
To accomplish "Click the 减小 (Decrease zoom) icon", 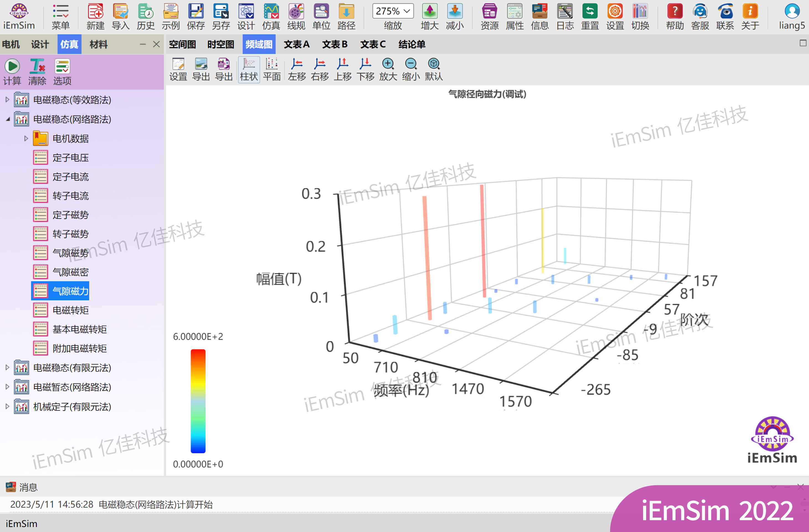I will pos(455,16).
